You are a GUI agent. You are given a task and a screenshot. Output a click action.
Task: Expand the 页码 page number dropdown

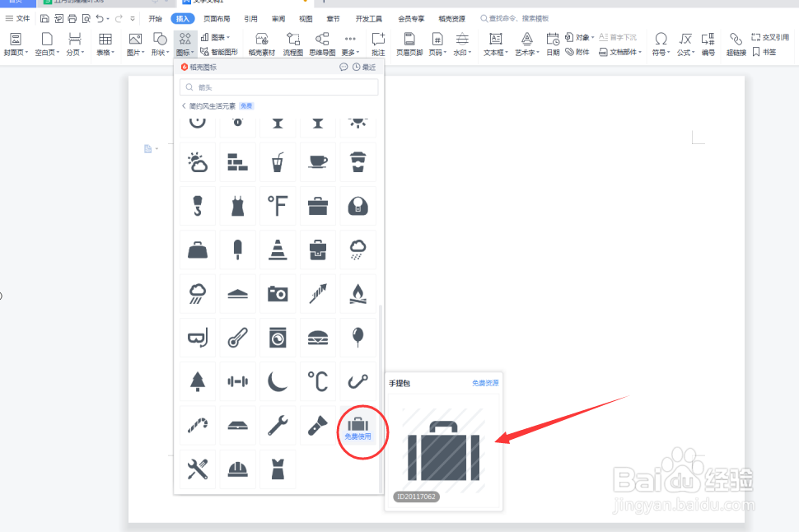(x=437, y=44)
